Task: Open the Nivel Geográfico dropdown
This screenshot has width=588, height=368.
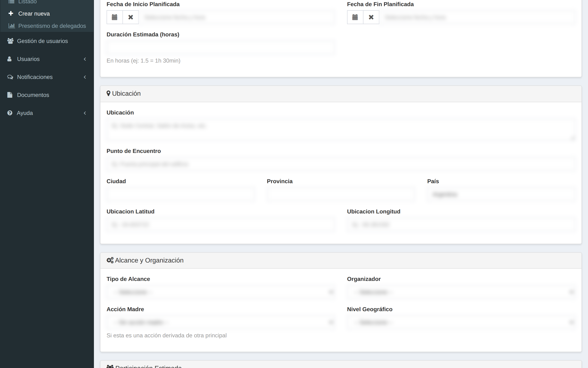Action: coord(461,322)
